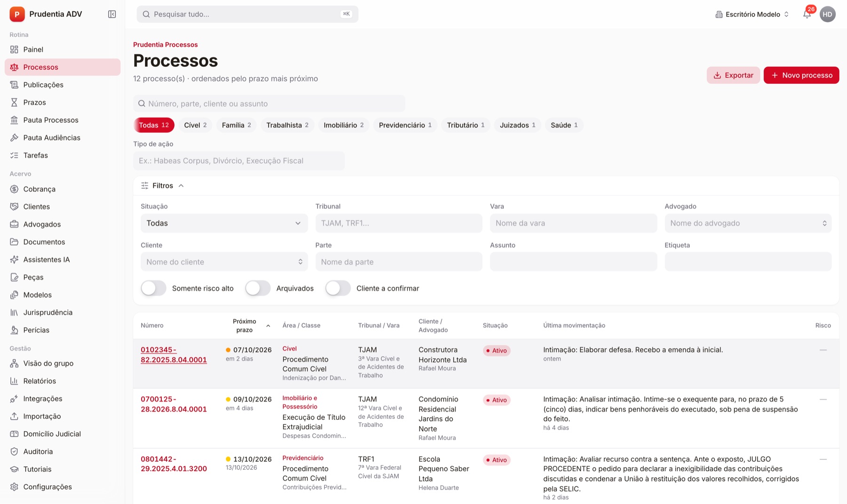Turn on Cliente a confirmar switch
The image size is (847, 504).
point(338,288)
